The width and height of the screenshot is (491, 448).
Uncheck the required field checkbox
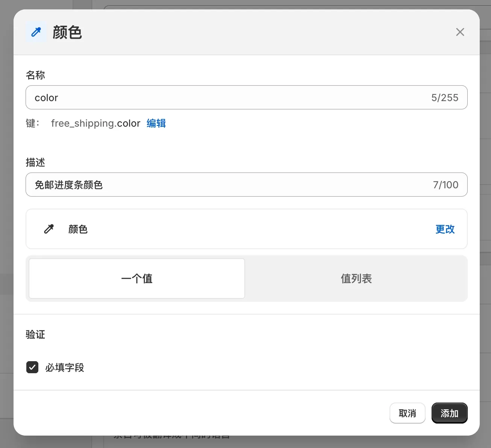click(x=32, y=367)
